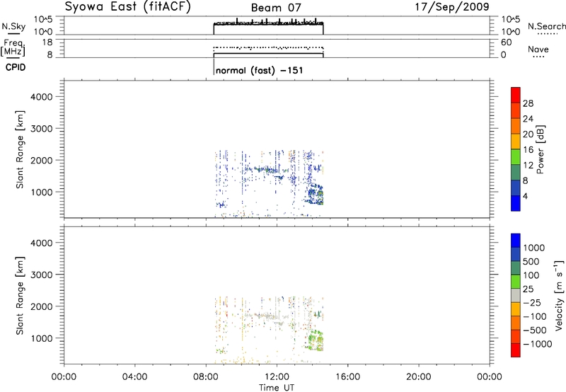Click '1000' range tick on the power panel
This screenshot has height=392, width=566.
tap(42, 192)
